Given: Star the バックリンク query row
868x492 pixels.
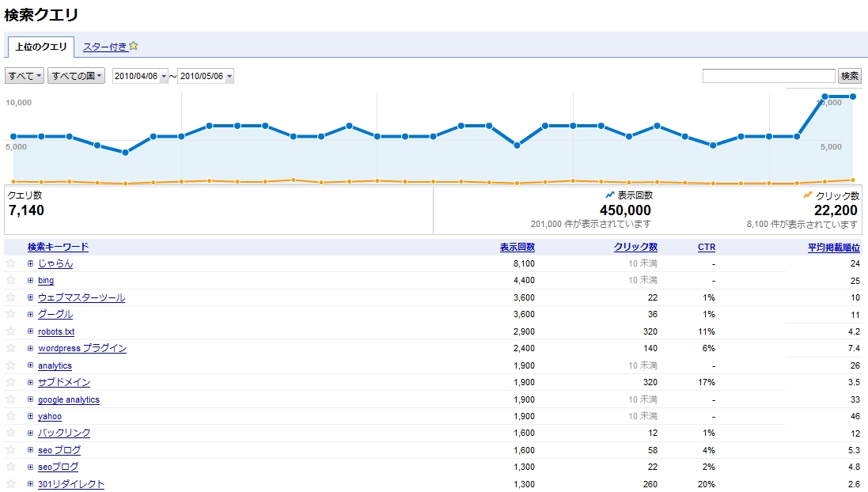Looking at the screenshot, I should pos(10,433).
